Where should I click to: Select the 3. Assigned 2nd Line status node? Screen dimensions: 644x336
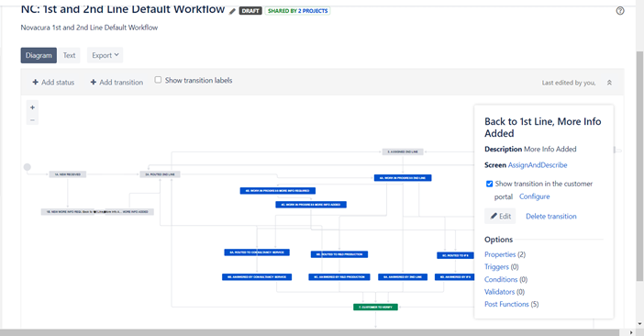click(403, 151)
